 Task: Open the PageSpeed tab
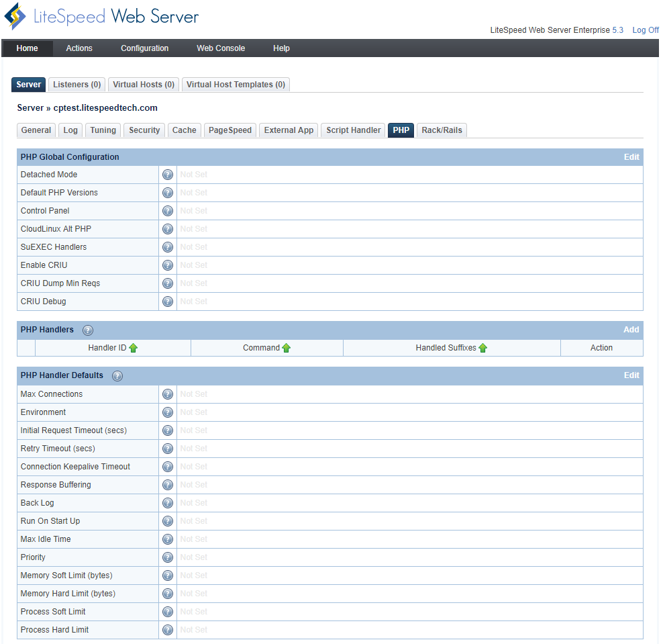tap(230, 130)
